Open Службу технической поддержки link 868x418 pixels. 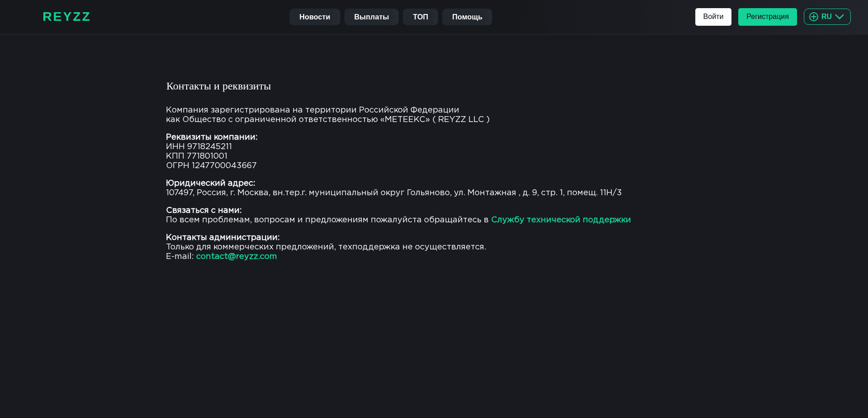click(x=561, y=220)
